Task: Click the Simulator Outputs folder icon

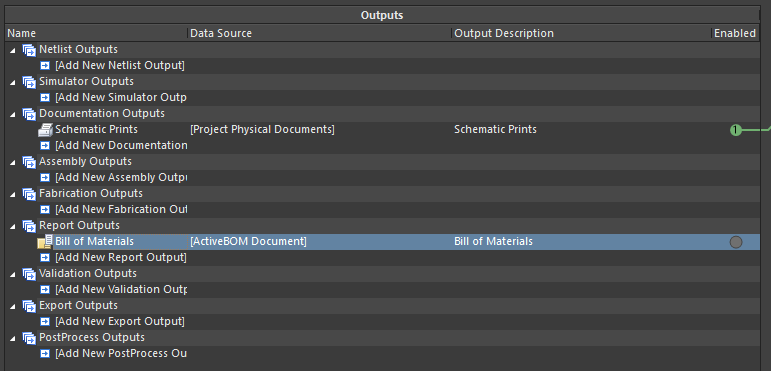Action: point(29,82)
